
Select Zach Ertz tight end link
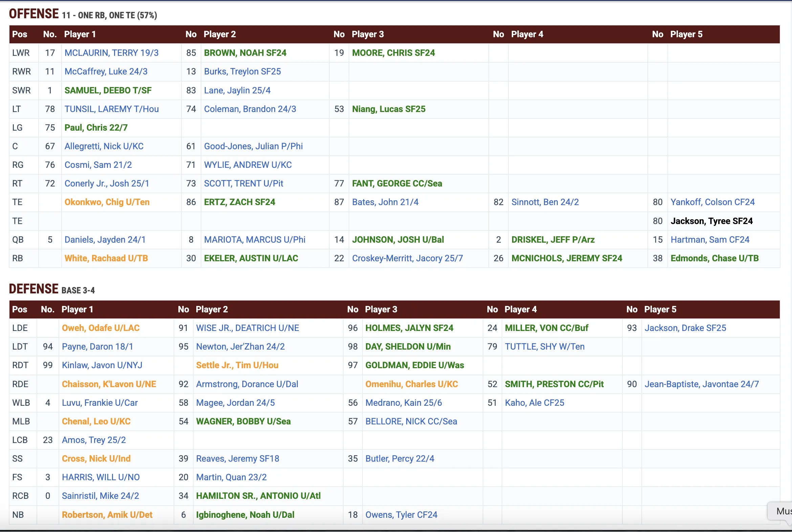coord(239,202)
